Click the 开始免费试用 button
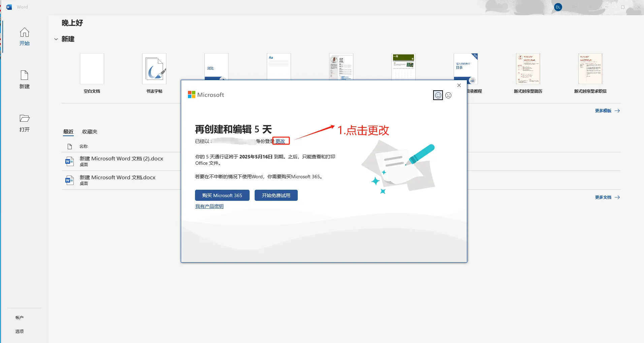 point(276,195)
